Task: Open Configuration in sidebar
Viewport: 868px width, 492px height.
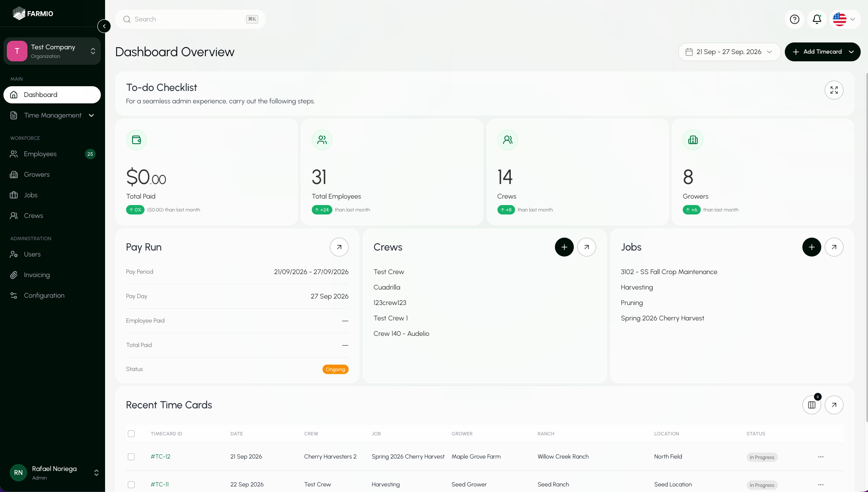Action: coord(52,296)
